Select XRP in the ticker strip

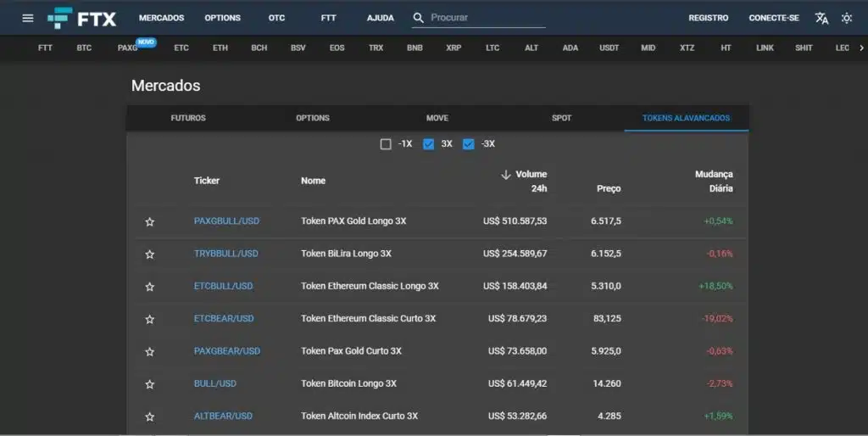[x=454, y=48]
